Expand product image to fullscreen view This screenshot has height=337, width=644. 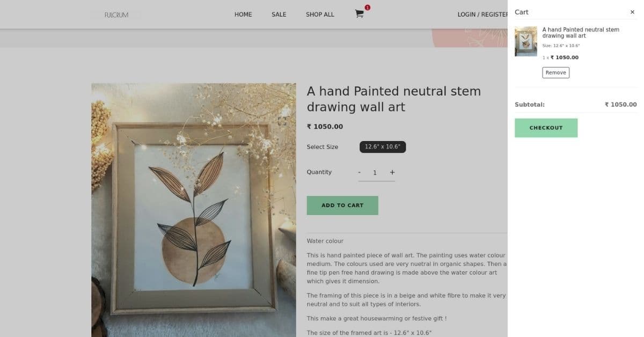[283, 121]
